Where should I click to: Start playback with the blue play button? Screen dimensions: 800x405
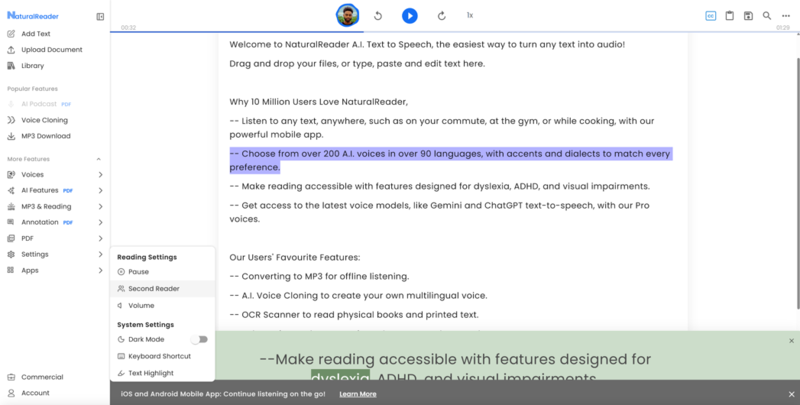point(409,16)
